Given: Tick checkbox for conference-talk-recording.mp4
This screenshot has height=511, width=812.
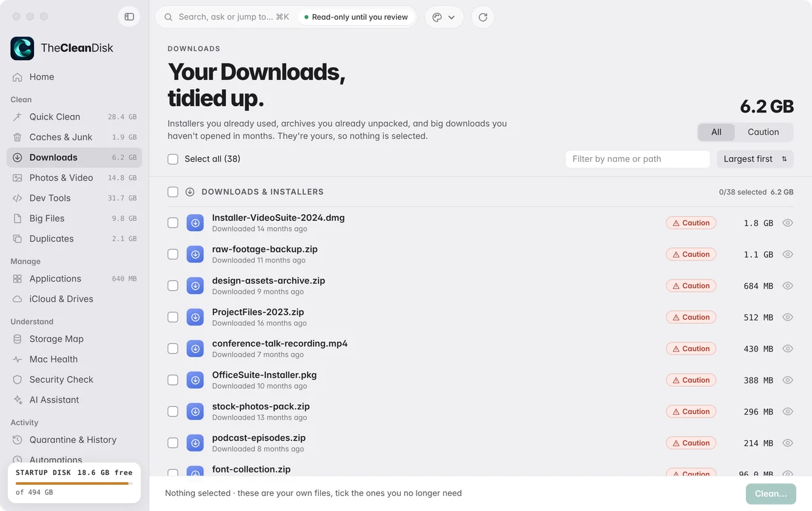Looking at the screenshot, I should pos(173,349).
